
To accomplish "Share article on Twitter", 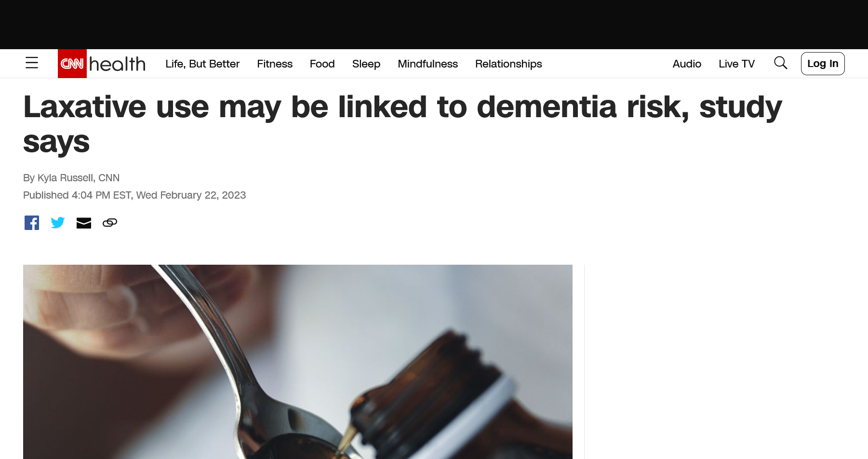I will click(x=58, y=223).
